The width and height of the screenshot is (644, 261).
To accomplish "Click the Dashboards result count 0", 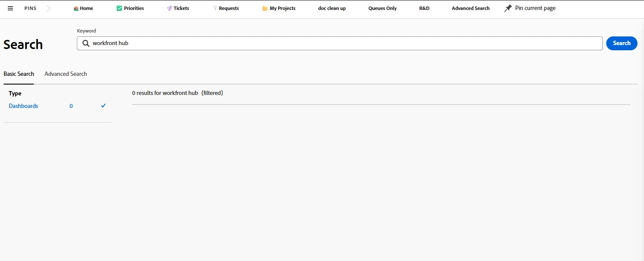I will point(71,106).
